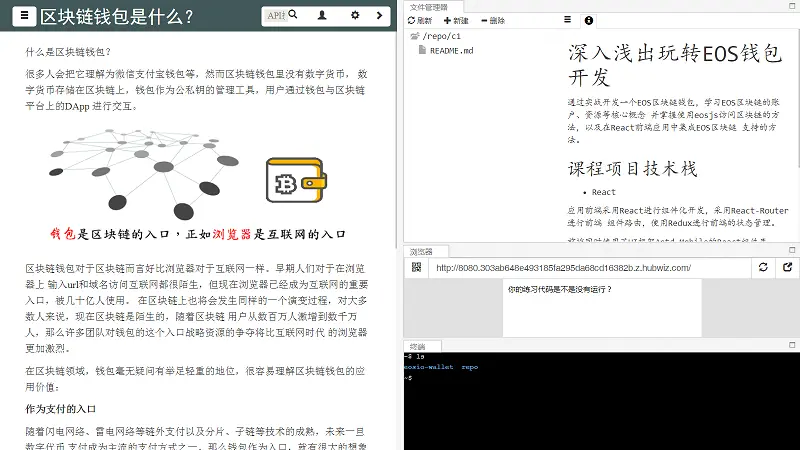This screenshot has height=450, width=800.
Task: Click the 'repo' entry in terminal output
Action: pos(470,367)
